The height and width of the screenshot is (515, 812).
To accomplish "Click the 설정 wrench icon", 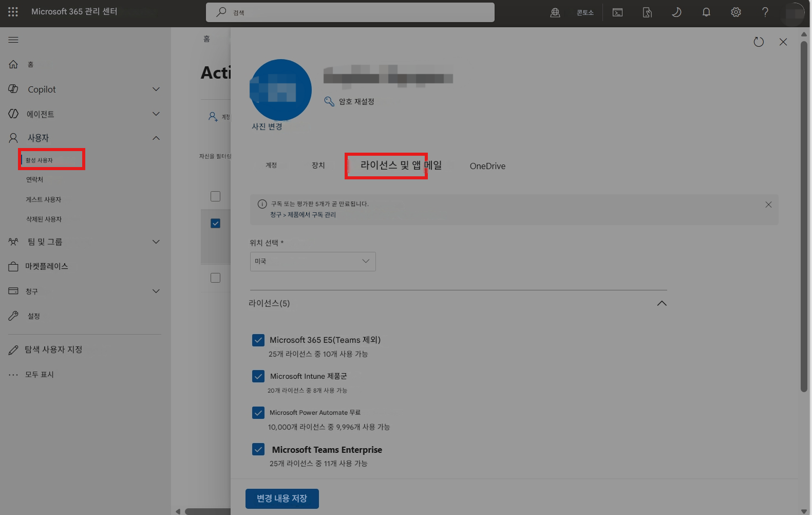I will pyautogui.click(x=13, y=316).
